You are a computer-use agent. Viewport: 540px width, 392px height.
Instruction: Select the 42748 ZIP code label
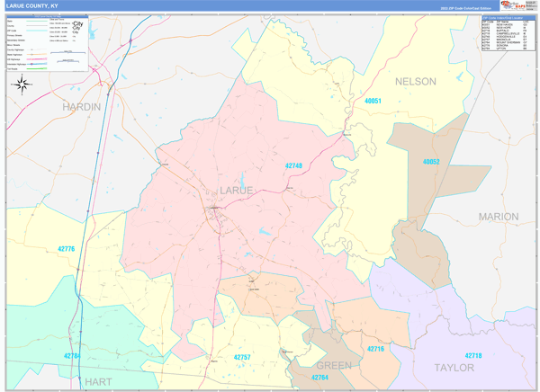point(293,166)
